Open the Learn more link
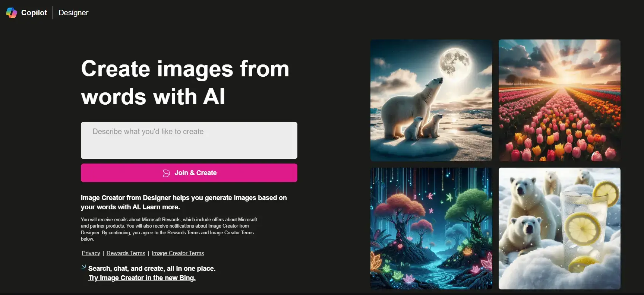Screen dimensions: 644x295 click(x=161, y=207)
